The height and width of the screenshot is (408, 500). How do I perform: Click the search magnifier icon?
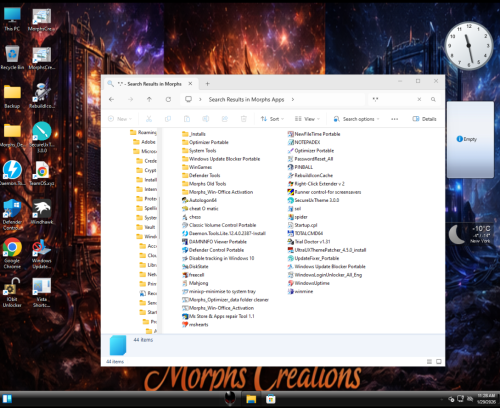(433, 99)
